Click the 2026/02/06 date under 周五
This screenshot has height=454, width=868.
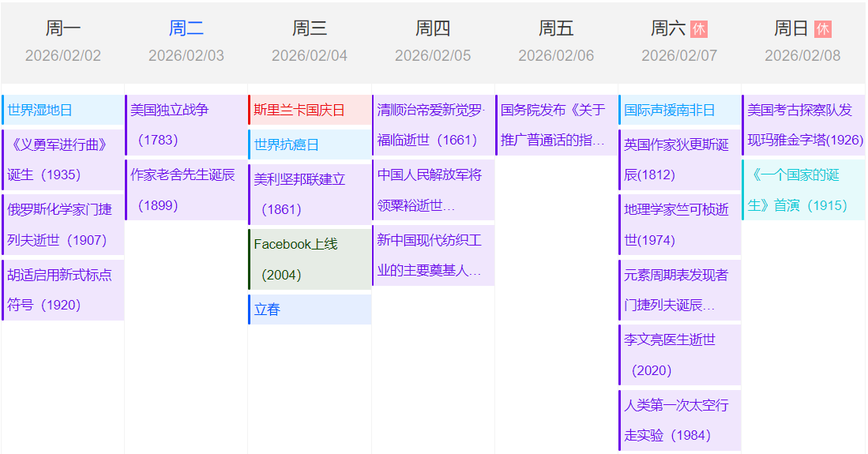click(x=556, y=56)
